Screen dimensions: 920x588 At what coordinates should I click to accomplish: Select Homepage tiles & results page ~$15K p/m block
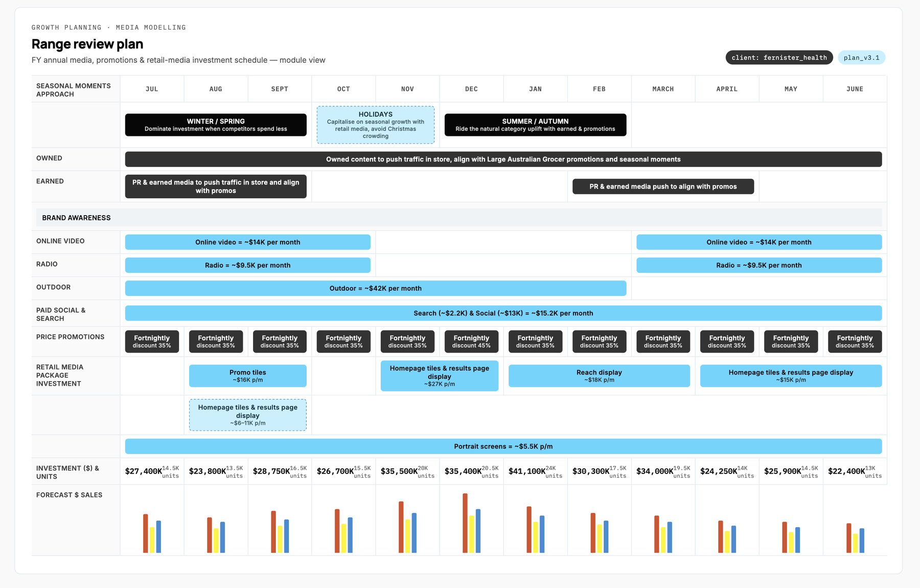point(791,376)
